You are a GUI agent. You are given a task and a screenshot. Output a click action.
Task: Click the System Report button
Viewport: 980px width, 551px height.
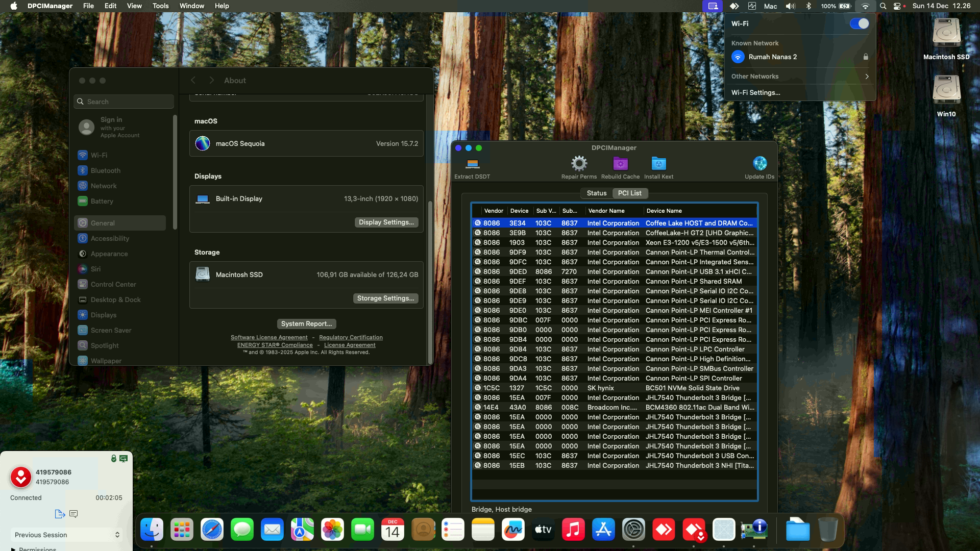(x=306, y=323)
